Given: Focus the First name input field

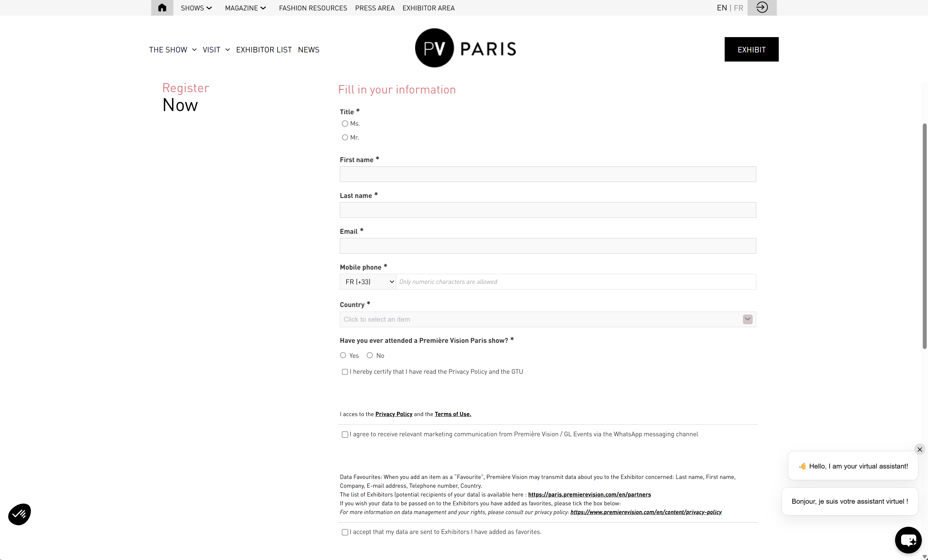Looking at the screenshot, I should 548,174.
